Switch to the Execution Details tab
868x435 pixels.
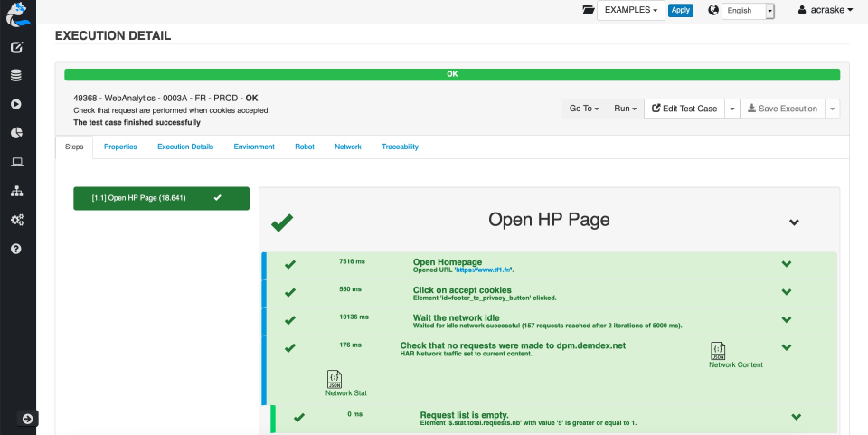[x=185, y=147]
